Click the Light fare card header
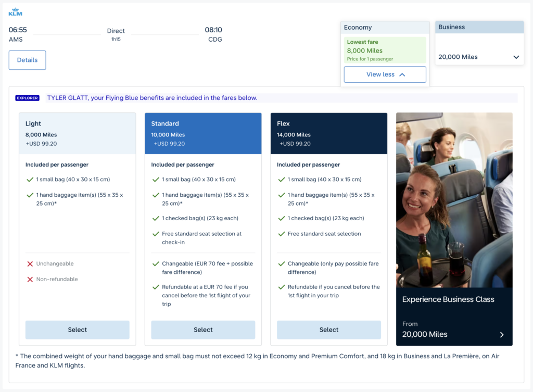 tap(77, 134)
